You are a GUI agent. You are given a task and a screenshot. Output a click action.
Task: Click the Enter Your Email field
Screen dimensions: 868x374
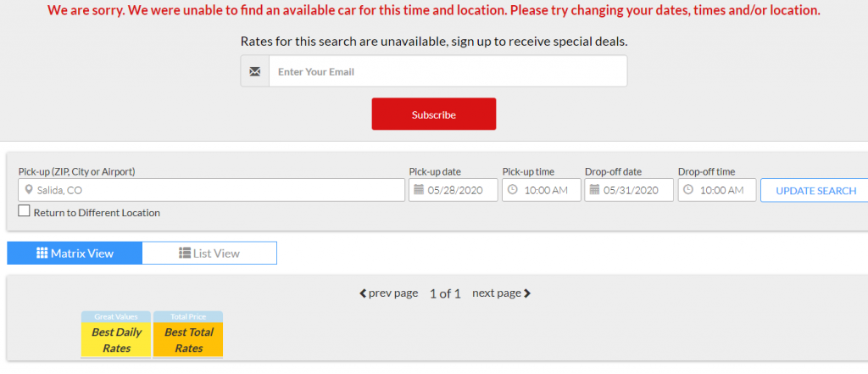click(x=448, y=71)
